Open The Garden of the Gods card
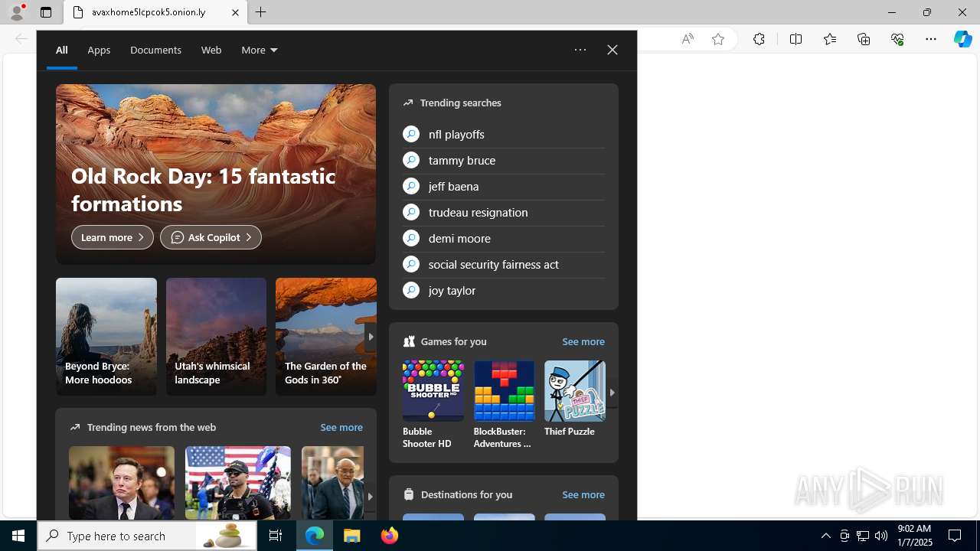The width and height of the screenshot is (980, 551). point(326,337)
